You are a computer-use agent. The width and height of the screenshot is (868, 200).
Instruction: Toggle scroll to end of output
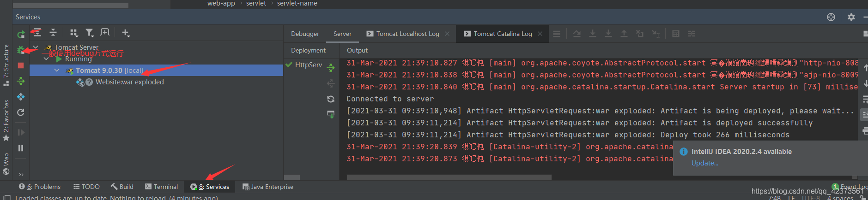pos(864,115)
